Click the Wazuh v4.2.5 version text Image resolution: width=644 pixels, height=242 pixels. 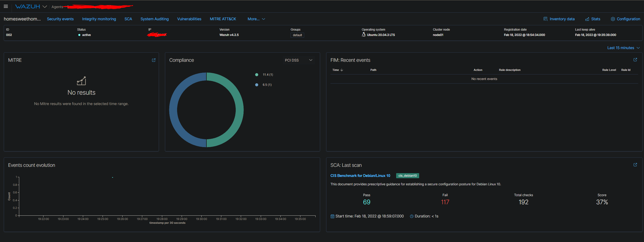pos(229,35)
